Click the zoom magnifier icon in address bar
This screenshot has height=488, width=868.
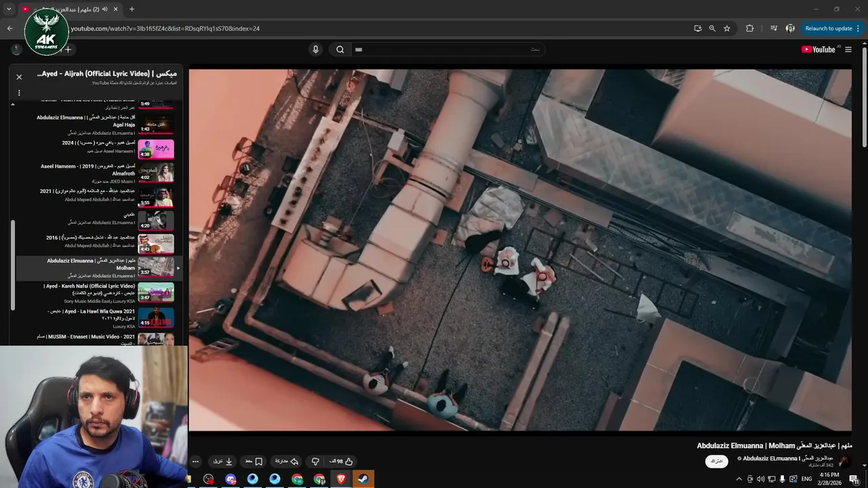coord(712,28)
